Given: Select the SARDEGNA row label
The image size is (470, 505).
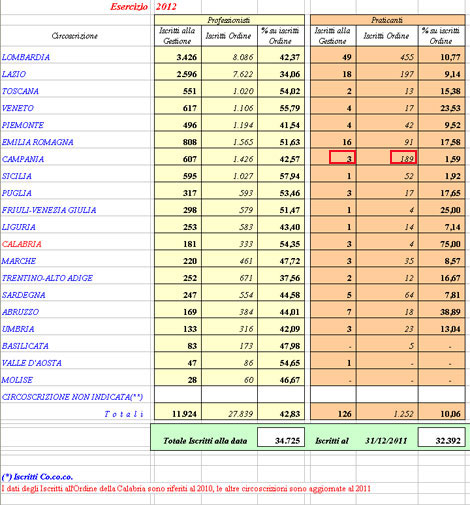Looking at the screenshot, I should coord(24,295).
